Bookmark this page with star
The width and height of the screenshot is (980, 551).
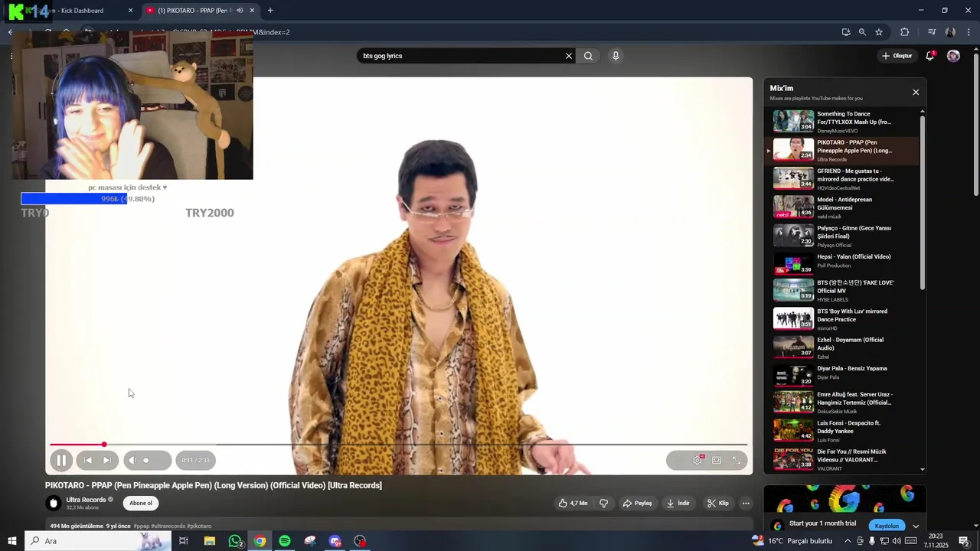click(x=879, y=32)
